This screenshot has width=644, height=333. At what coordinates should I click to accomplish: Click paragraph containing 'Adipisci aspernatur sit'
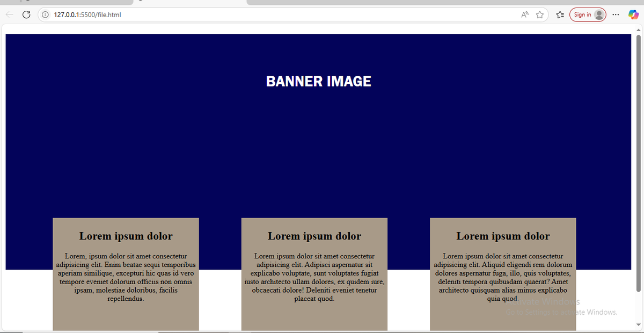(314, 278)
